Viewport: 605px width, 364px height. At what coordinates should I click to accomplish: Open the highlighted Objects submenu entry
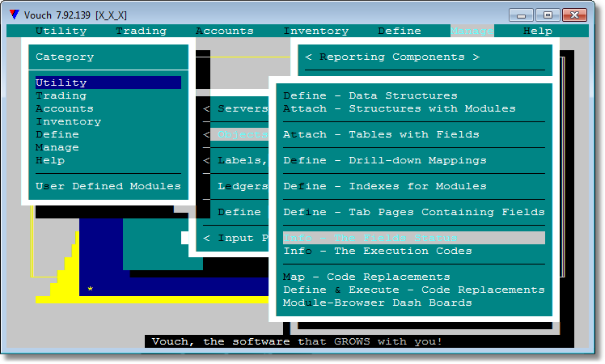[239, 134]
